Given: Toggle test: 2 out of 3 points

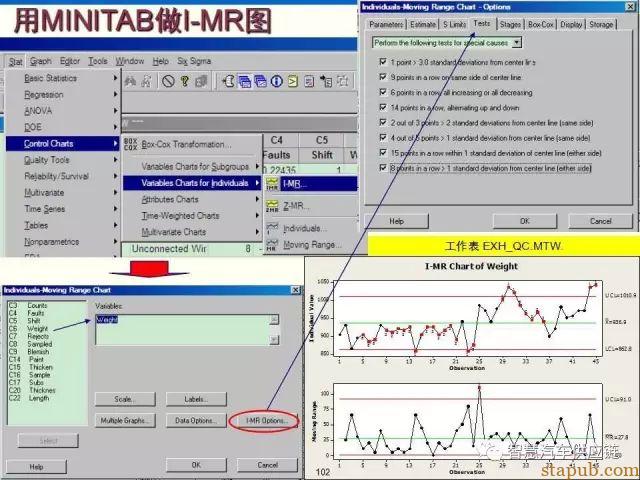Looking at the screenshot, I should [383, 122].
